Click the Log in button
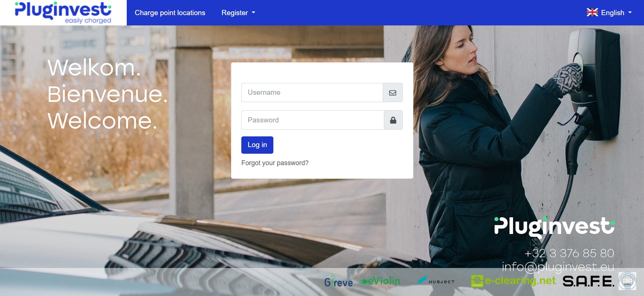Screen dimensions: 644x296 point(257,145)
